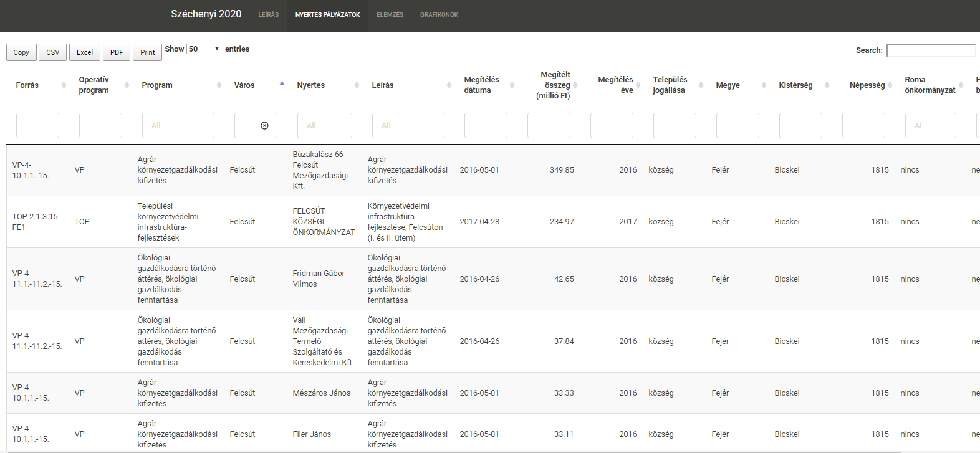Open the Show entries dropdown
Screen dimensions: 980x453
(x=204, y=49)
